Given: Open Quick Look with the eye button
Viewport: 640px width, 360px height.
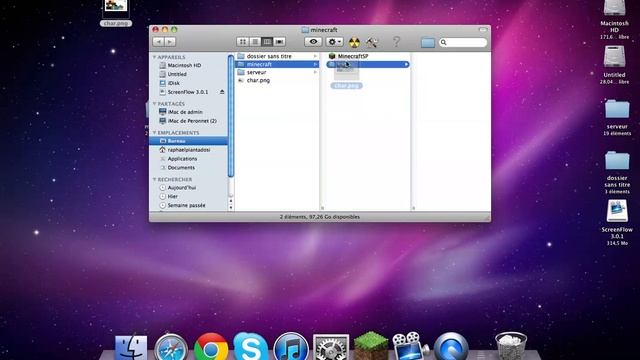Looking at the screenshot, I should (313, 42).
